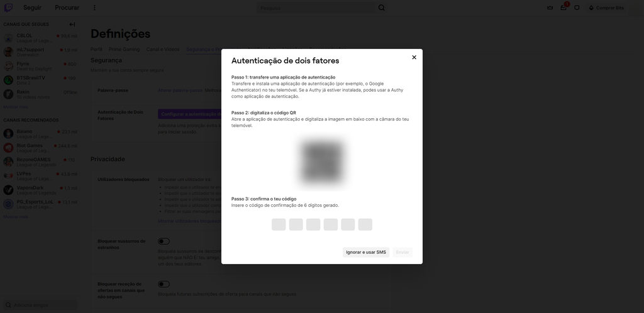
Task: Open mL7support channel avatar
Action: pos(8,52)
